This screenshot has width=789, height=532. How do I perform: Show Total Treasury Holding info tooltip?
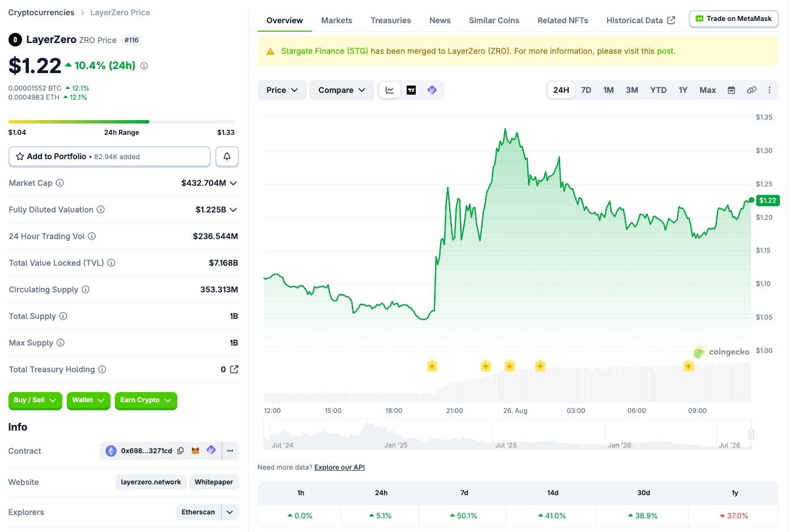pyautogui.click(x=102, y=369)
